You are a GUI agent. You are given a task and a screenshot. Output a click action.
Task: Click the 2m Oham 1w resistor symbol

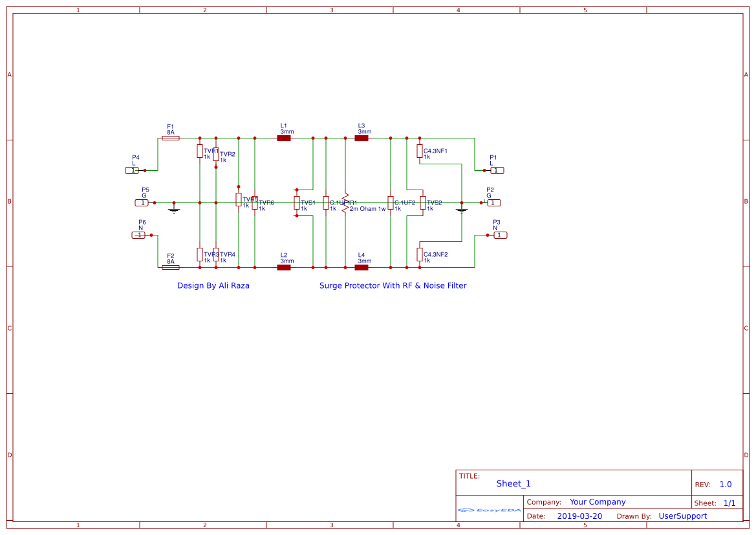(x=345, y=203)
